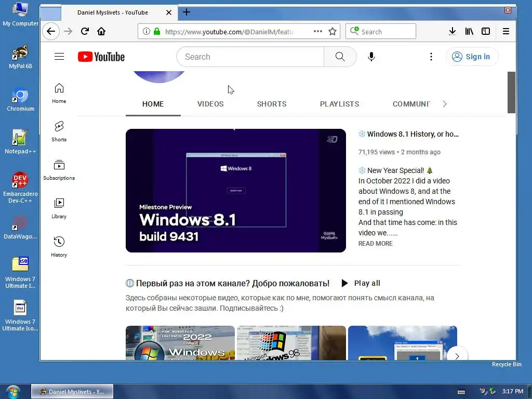Open page actions three-dot menu in address bar
The height and width of the screenshot is (399, 532).
coord(318,31)
